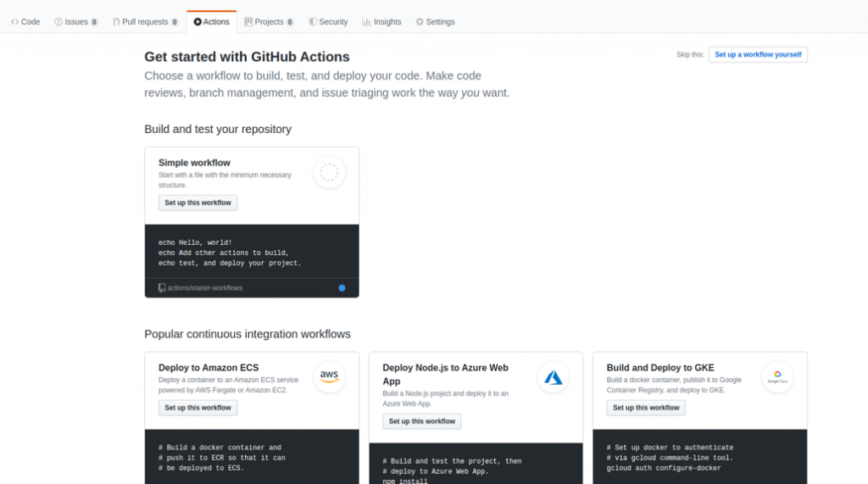Screen dimensions: 868x484
Task: Set up Build and Deploy to GKE workflow
Action: pyautogui.click(x=645, y=408)
